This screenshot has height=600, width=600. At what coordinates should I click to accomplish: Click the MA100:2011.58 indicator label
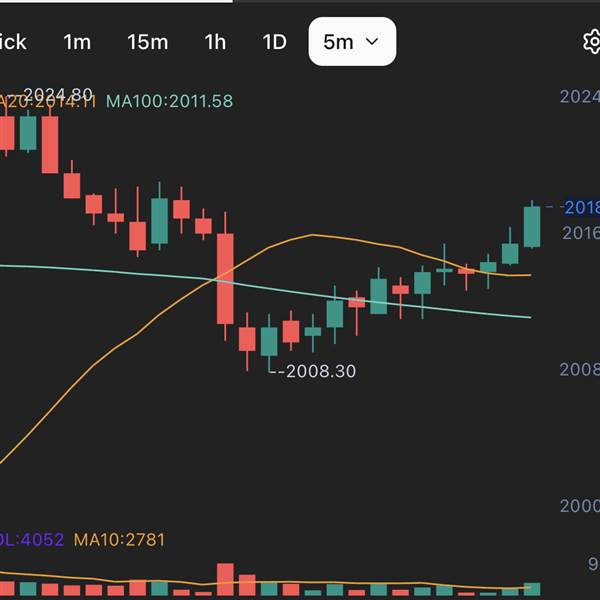click(169, 101)
